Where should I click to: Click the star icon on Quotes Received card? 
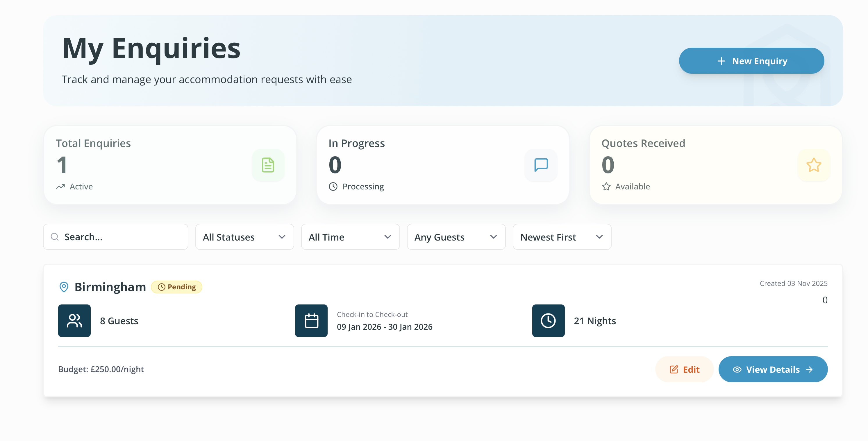pos(813,165)
